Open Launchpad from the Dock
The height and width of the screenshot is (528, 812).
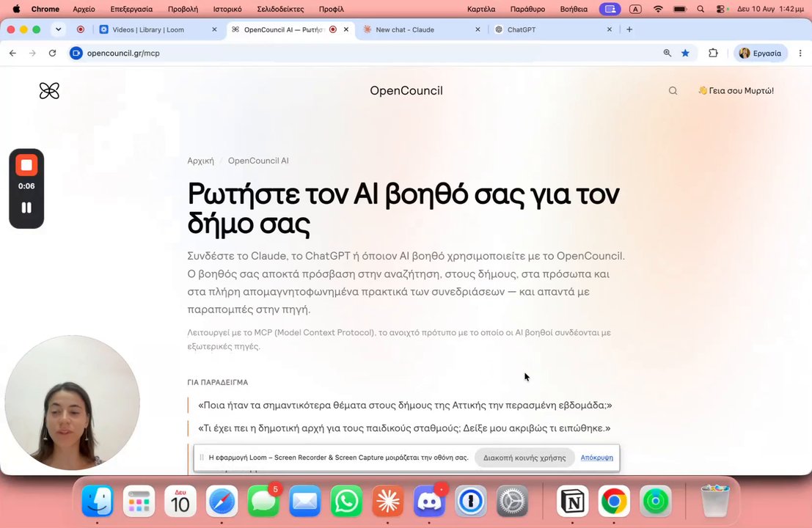point(139,501)
